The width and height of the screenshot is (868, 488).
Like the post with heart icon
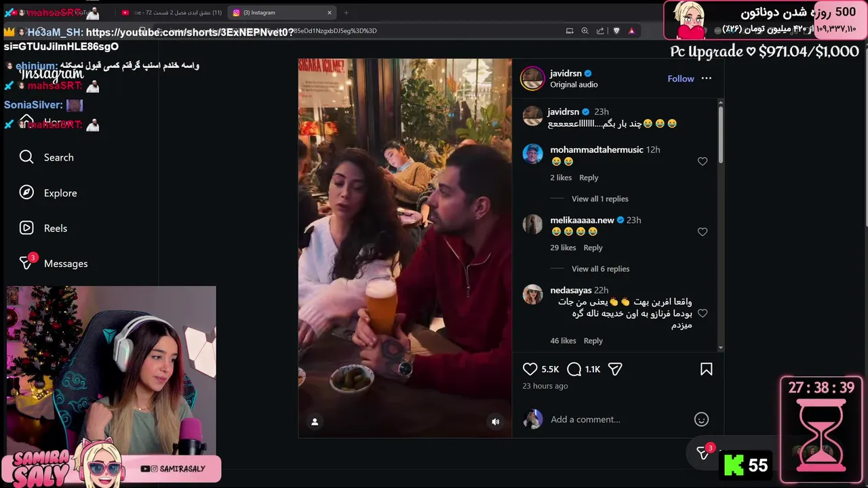click(x=530, y=369)
